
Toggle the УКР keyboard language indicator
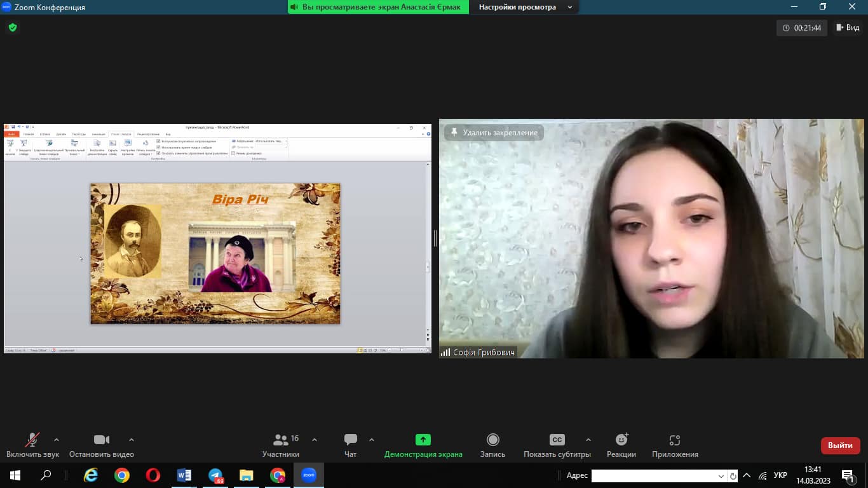781,476
